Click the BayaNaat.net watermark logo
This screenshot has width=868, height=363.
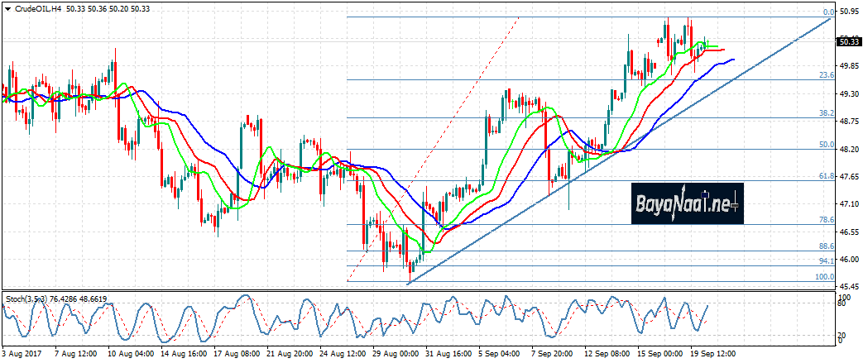[x=687, y=203]
